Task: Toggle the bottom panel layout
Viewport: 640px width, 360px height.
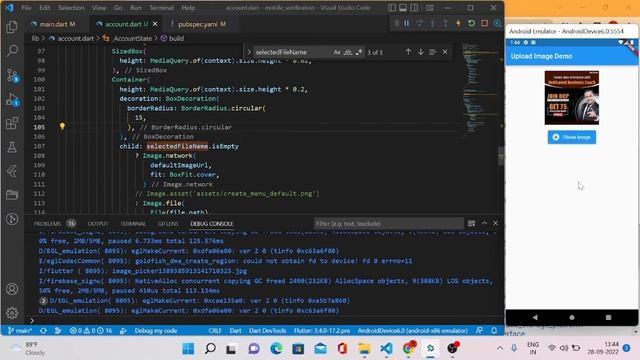Action: coord(403,8)
